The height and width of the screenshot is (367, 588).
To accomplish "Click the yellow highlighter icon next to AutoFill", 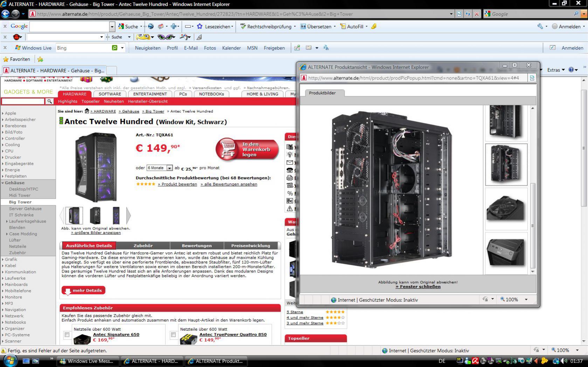I will tap(374, 26).
